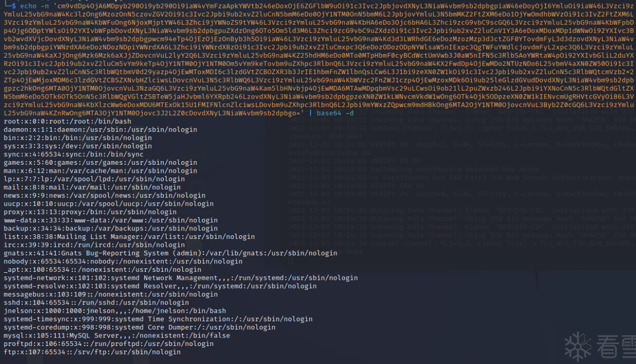
Task: Select the daemon:x:1:1 output line
Action: 100,130
